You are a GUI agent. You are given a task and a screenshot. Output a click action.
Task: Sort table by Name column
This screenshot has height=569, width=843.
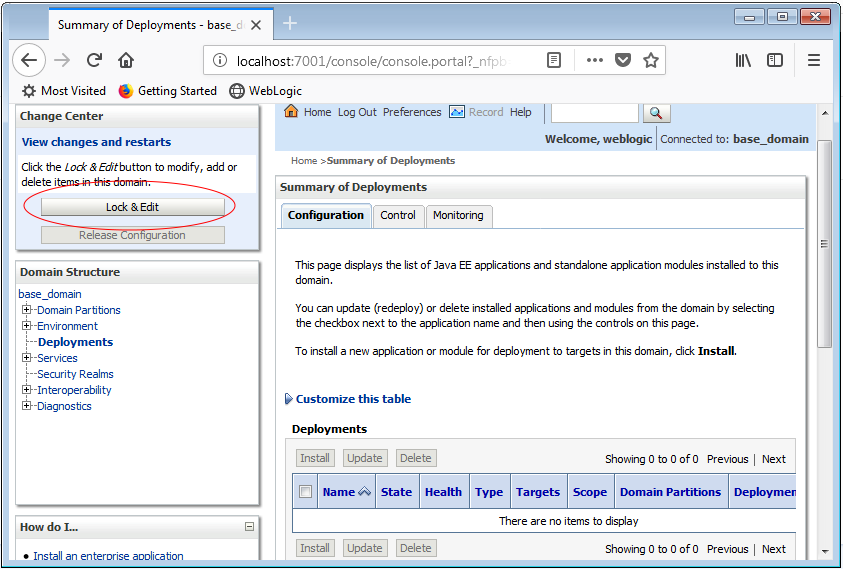[x=339, y=492]
